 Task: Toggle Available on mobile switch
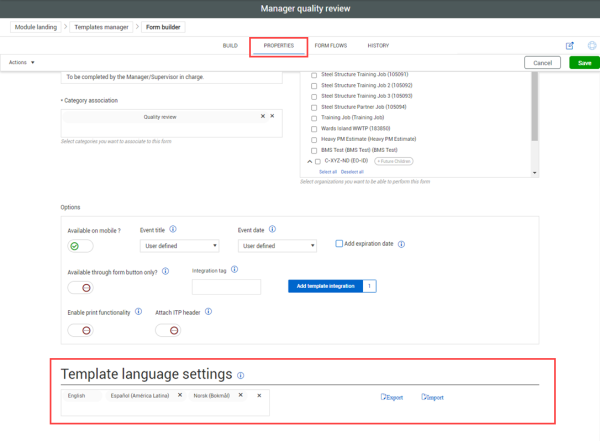pos(80,246)
